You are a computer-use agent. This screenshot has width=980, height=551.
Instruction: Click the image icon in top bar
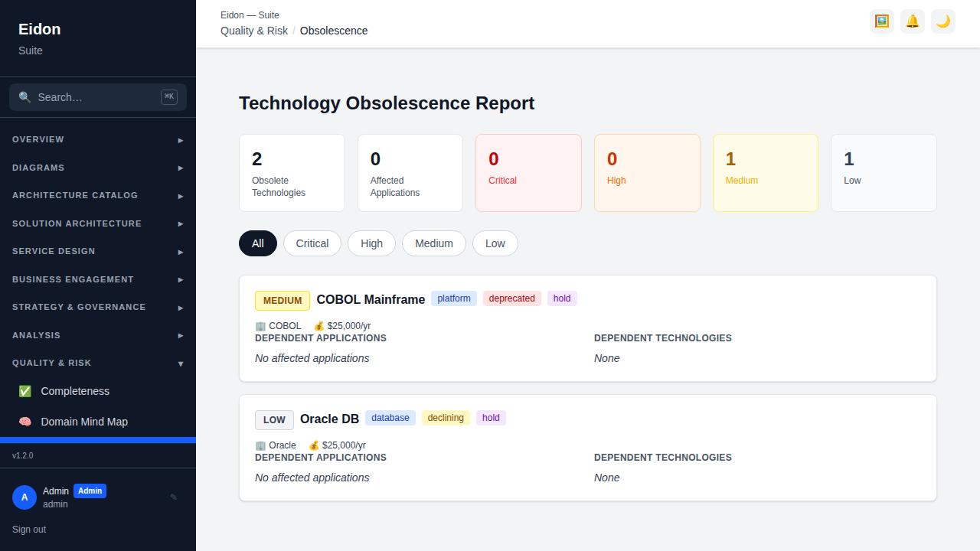pyautogui.click(x=882, y=21)
